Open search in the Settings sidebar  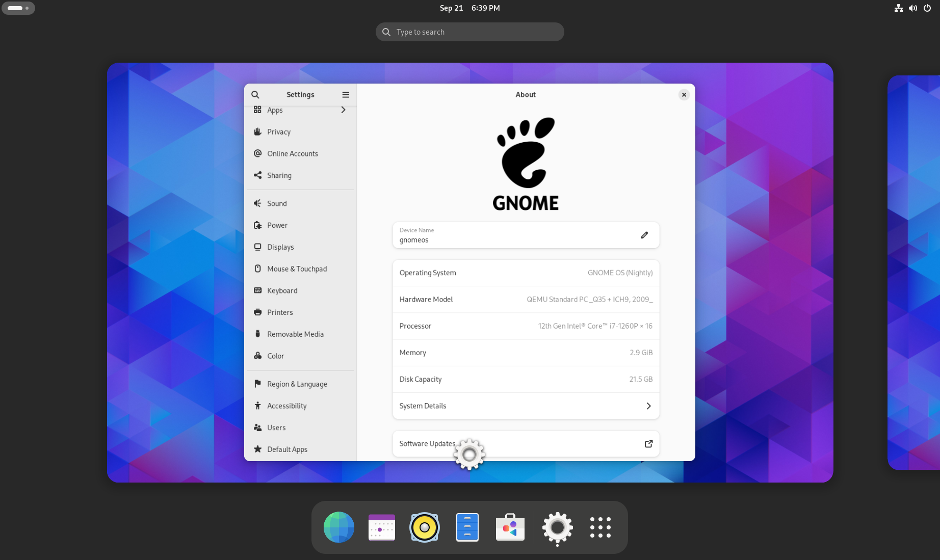click(x=255, y=95)
